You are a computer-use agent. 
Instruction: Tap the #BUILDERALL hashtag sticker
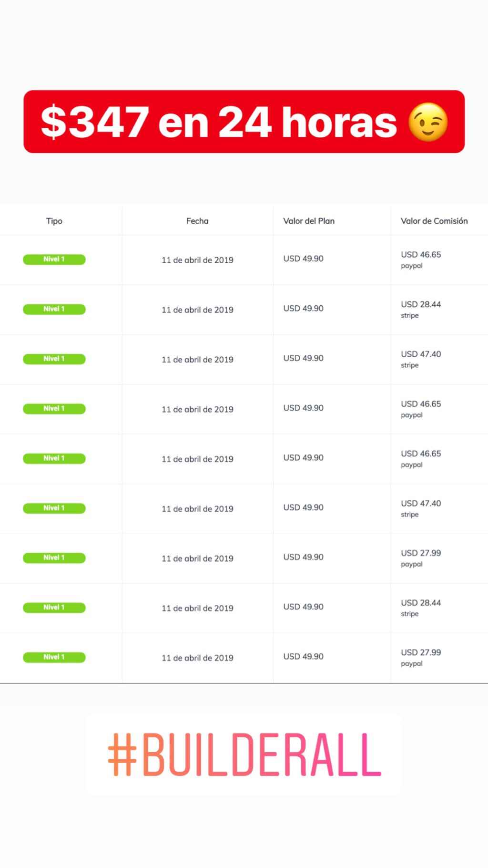pos(244,755)
